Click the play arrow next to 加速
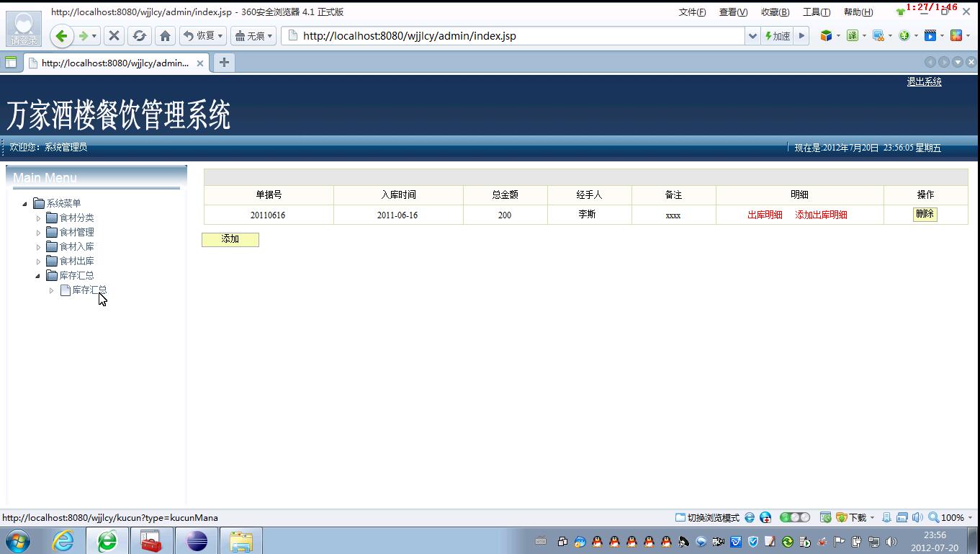980x554 pixels. (801, 36)
